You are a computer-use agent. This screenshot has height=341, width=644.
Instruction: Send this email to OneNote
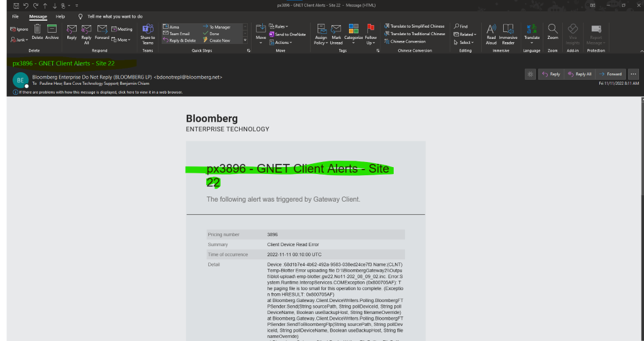click(x=287, y=35)
